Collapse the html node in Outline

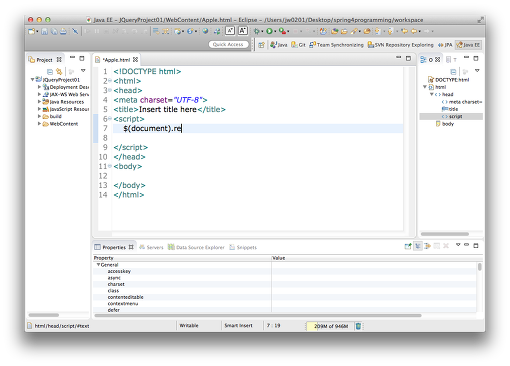425,87
